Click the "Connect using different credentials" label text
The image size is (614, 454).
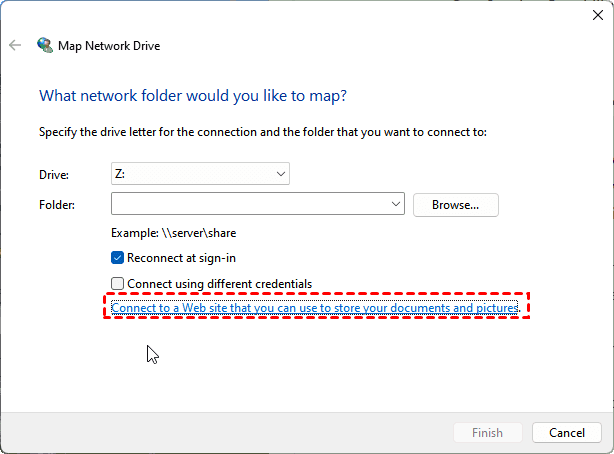219,284
